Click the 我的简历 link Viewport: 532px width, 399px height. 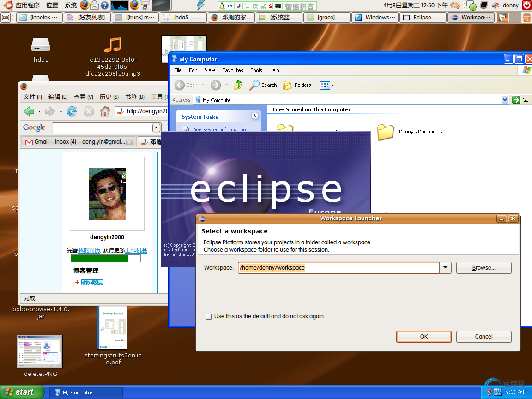[89, 250]
